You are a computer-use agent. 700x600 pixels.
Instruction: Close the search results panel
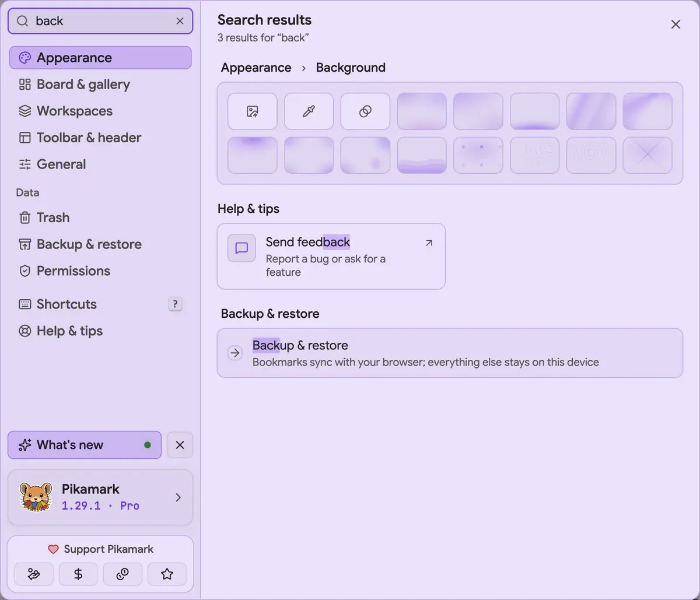(x=675, y=24)
